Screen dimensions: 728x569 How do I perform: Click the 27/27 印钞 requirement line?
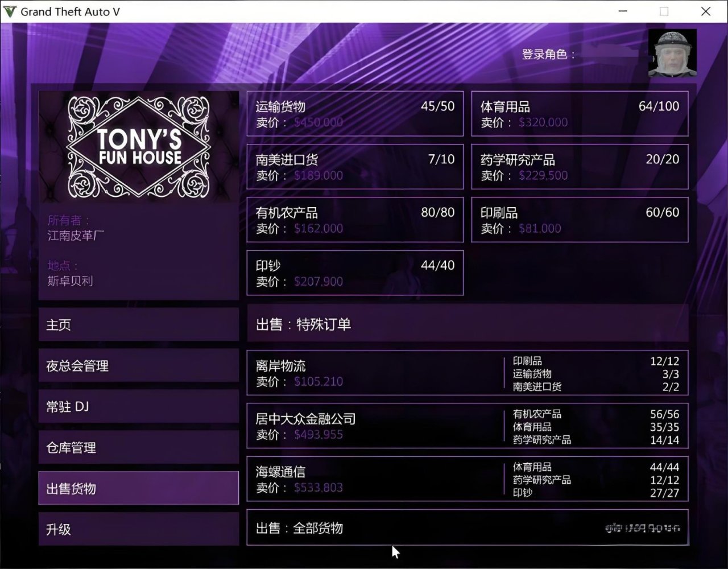point(596,493)
